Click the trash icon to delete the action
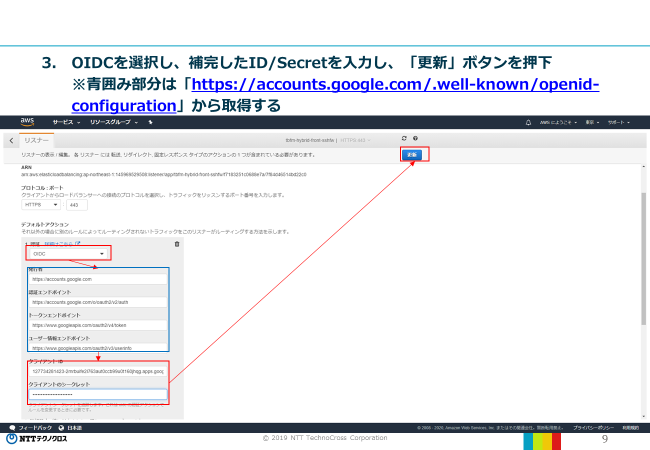This screenshot has height=450, width=650. coord(177,244)
